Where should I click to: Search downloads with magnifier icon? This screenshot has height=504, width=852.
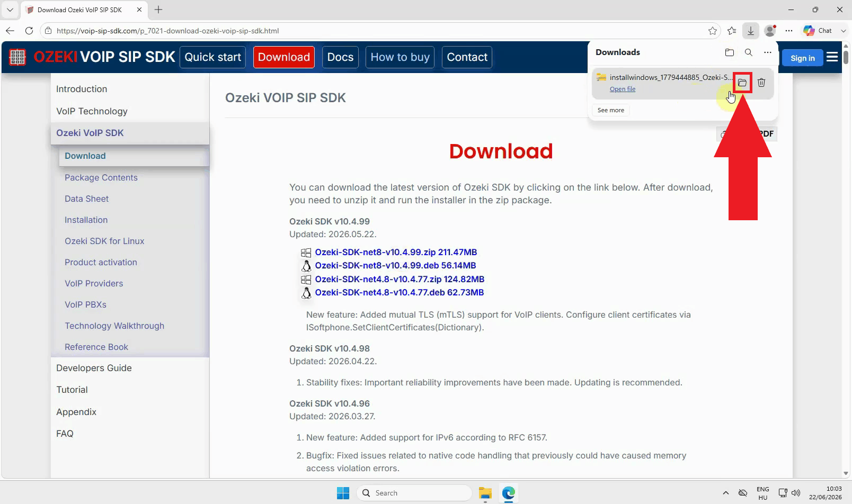click(x=749, y=52)
